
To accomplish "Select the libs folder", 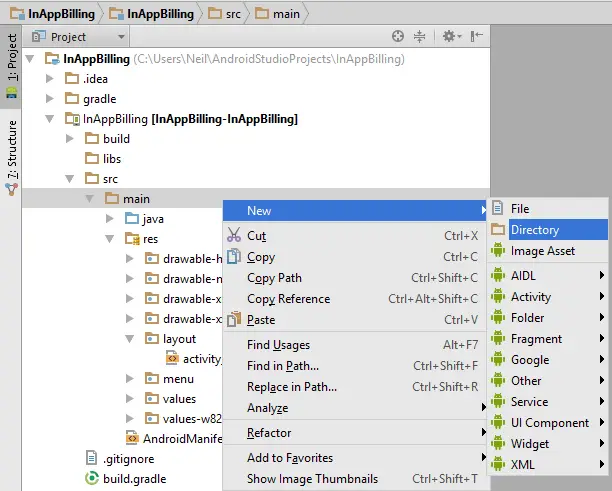I will click(103, 158).
